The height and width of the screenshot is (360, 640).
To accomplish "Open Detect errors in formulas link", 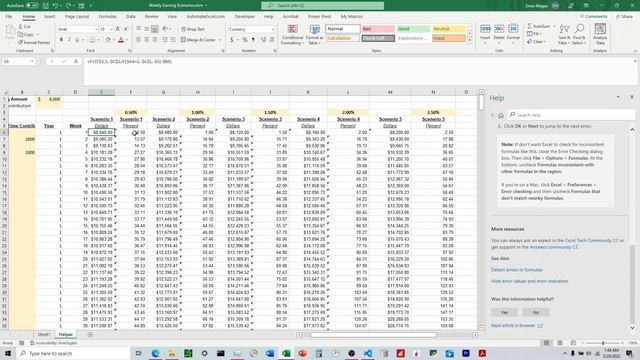I will point(517,270).
